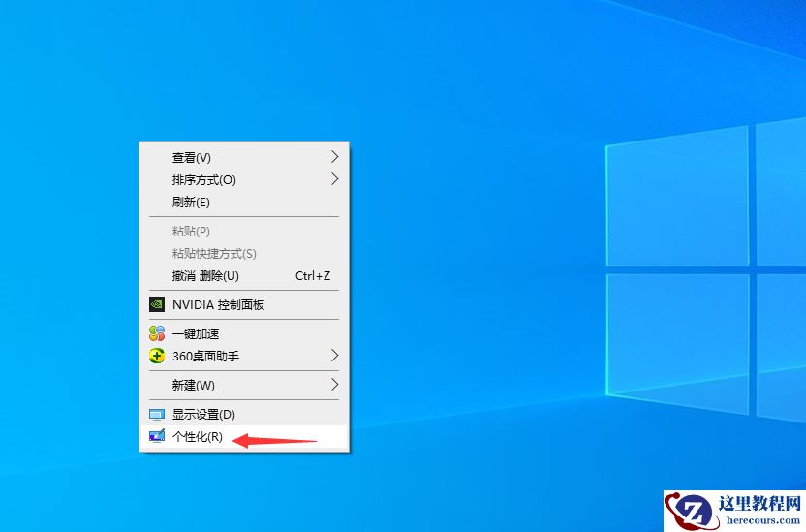
Task: Choose 刷新(E) to refresh desktop
Action: click(244, 202)
